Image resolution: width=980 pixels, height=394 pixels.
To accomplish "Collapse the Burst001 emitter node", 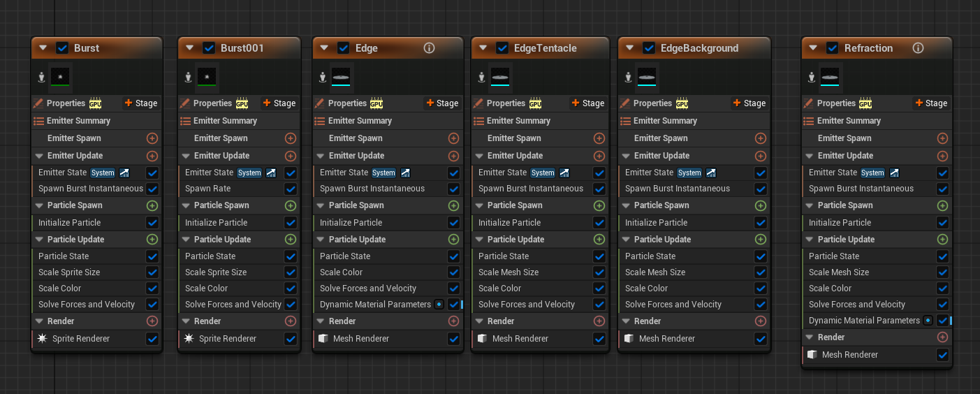I will [x=190, y=48].
